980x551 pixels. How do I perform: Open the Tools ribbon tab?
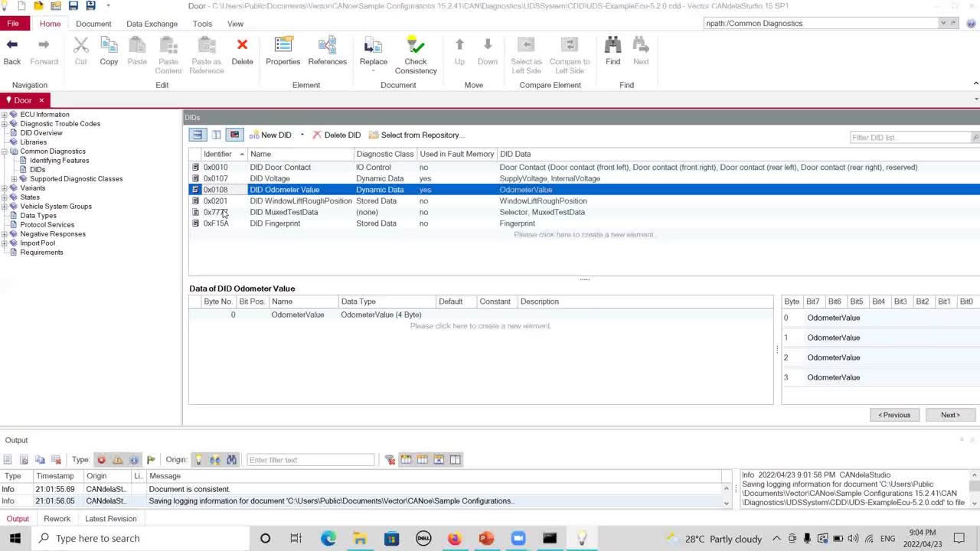(x=202, y=24)
